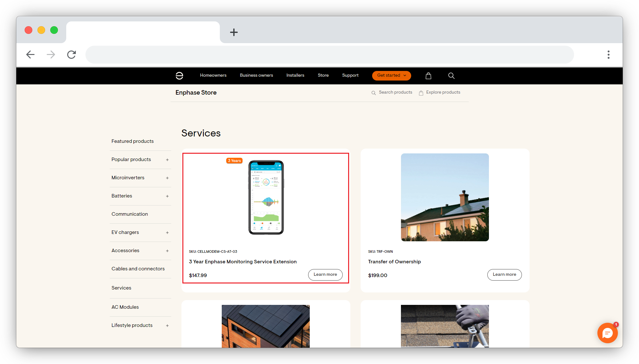Open the Get started dropdown

(x=391, y=75)
